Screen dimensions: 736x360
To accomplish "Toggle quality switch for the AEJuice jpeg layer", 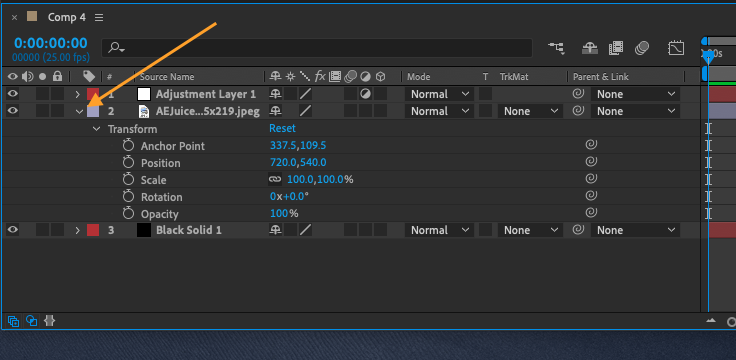I will click(x=306, y=111).
